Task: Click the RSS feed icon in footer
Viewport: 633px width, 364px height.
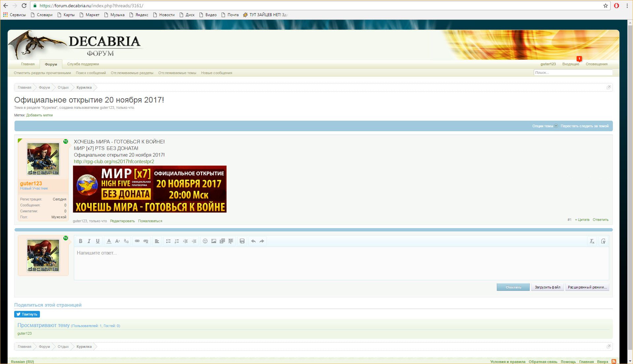Action: pos(614,361)
